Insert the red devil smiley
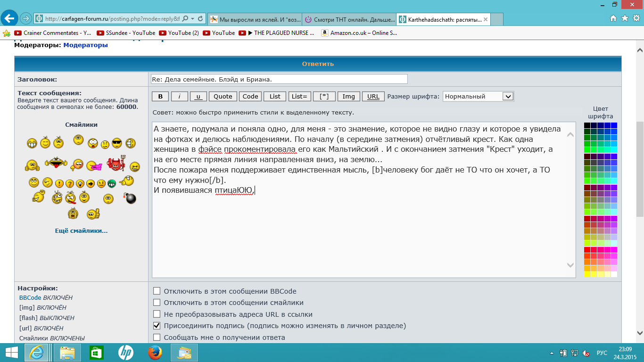The image size is (644, 362). click(115, 165)
